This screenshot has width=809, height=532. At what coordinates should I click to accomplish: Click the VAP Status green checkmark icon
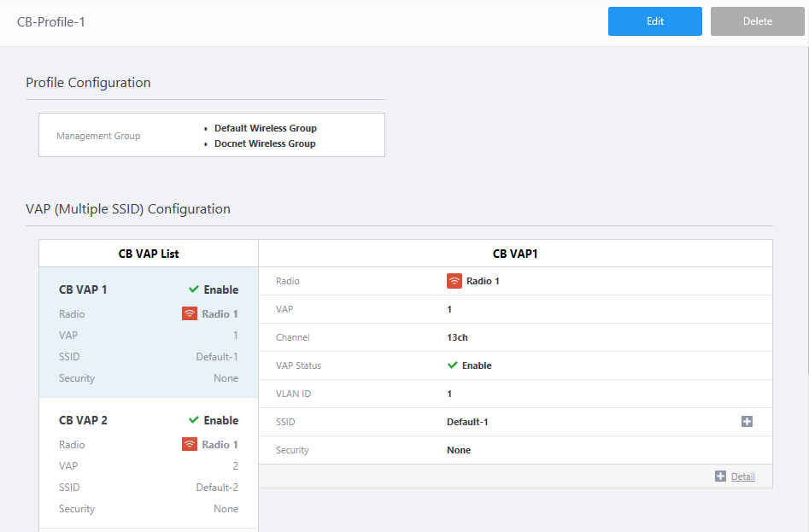click(x=453, y=365)
